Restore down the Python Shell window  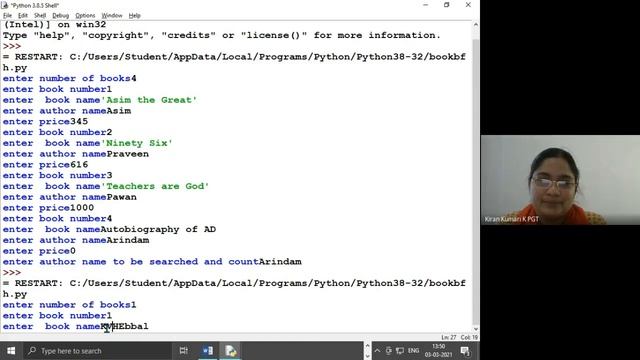tap(447, 5)
